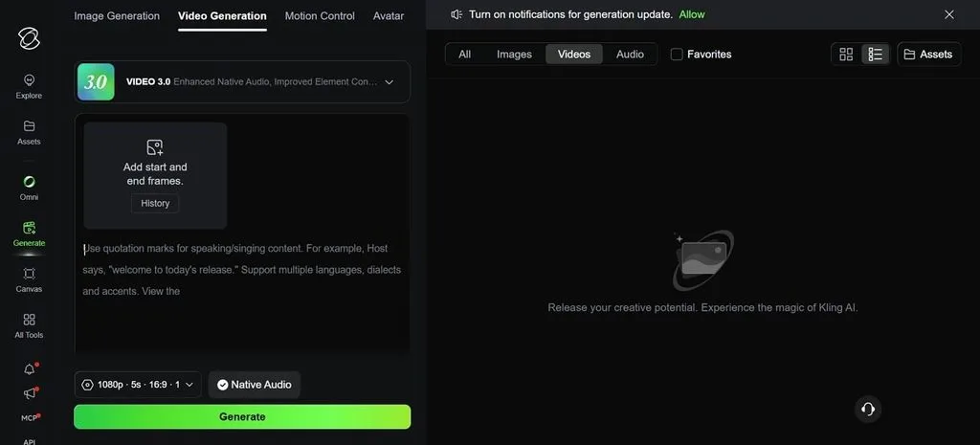
Task: Open All Tools grid
Action: 29,325
